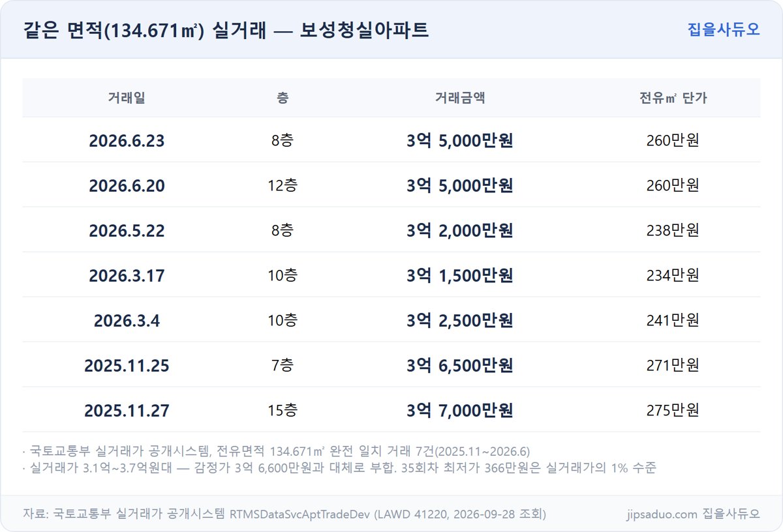This screenshot has width=783, height=532.
Task: Select the date 2026.3.4
Action: pyautogui.click(x=127, y=321)
